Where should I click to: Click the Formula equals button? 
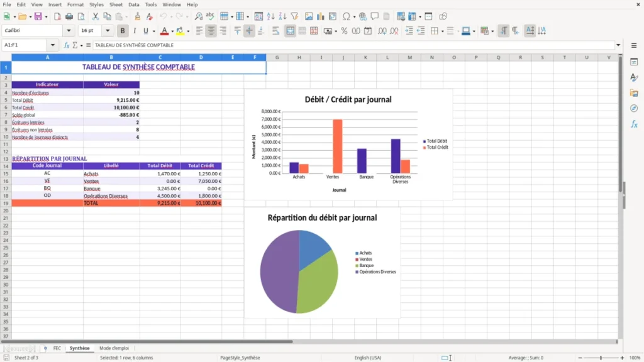pyautogui.click(x=88, y=45)
